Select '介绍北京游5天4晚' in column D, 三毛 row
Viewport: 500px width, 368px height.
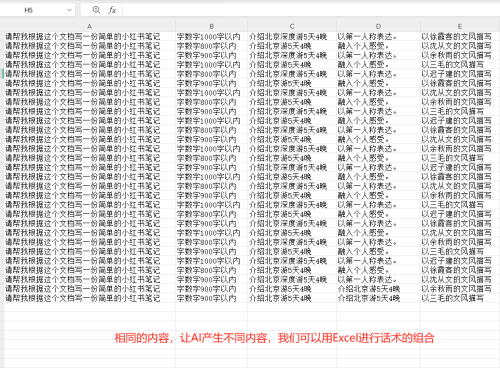pyautogui.click(x=369, y=298)
